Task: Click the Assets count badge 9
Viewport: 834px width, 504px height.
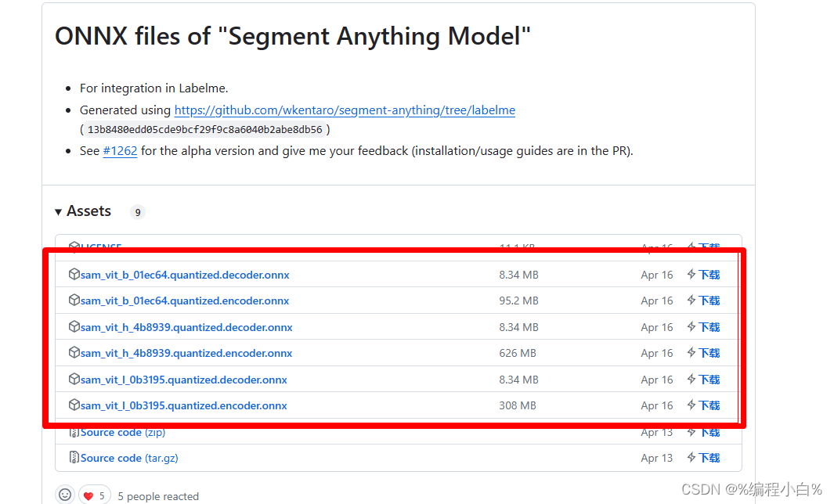Action: pos(138,212)
